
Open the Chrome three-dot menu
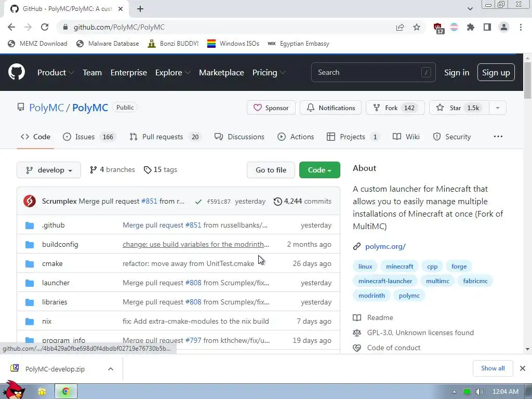pos(521,27)
